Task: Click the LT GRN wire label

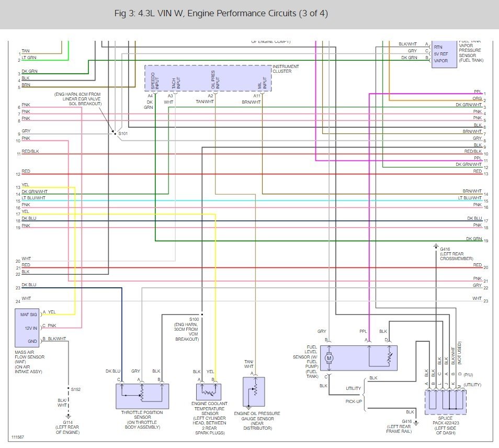Action: click(x=29, y=58)
